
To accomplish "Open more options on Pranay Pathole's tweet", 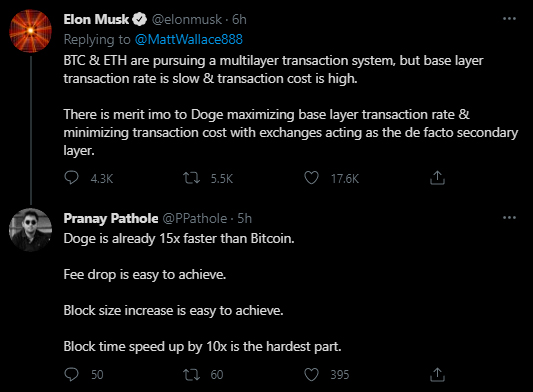I will (x=509, y=218).
